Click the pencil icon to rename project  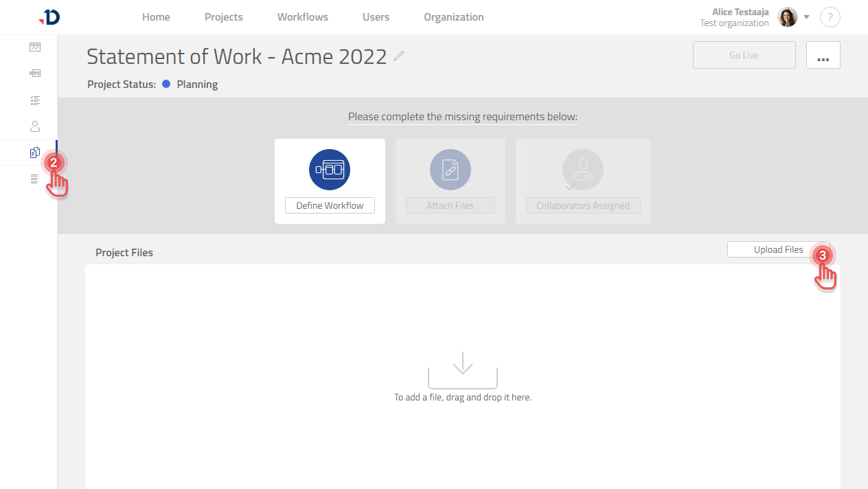[x=399, y=56]
